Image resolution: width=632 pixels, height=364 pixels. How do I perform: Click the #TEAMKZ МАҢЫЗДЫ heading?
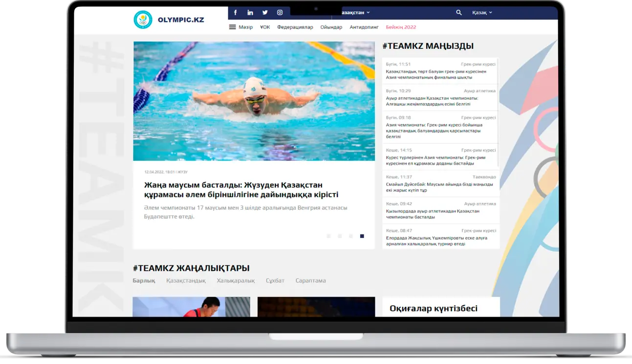[x=428, y=46]
